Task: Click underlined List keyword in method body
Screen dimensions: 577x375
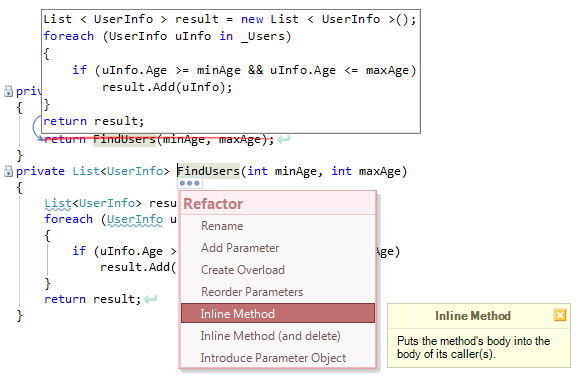Action: (x=58, y=203)
